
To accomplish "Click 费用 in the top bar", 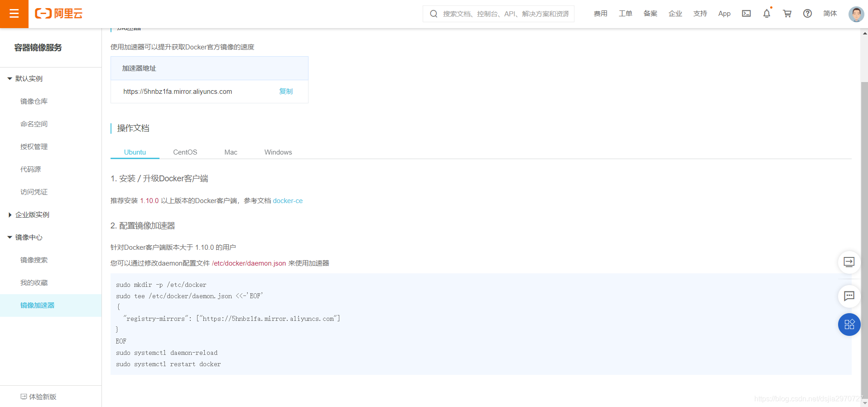I will click(x=601, y=14).
